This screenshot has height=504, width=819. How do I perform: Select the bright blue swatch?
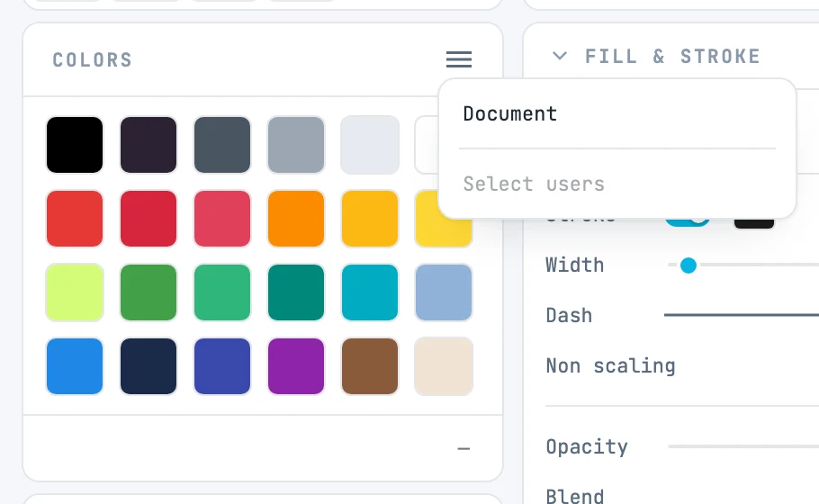pos(75,366)
